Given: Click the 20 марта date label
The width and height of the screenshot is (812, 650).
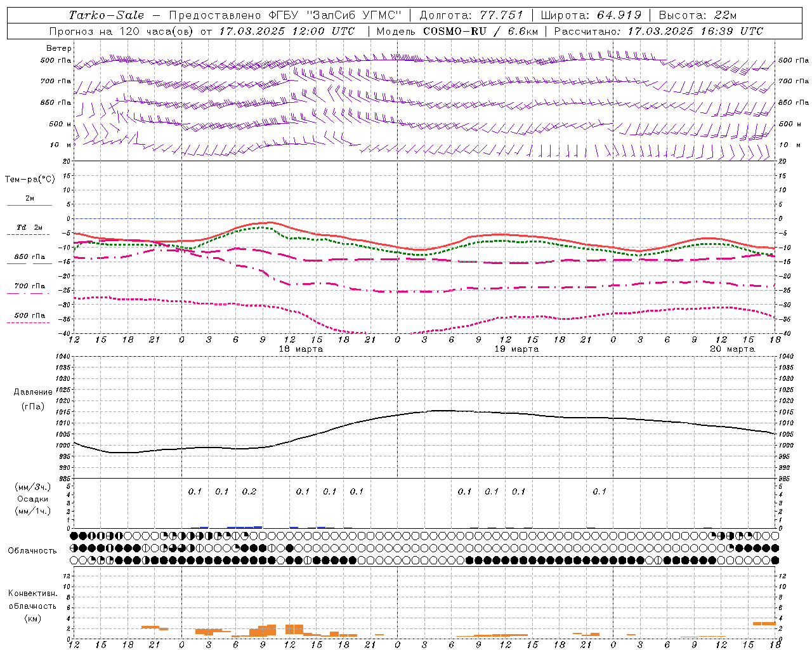Looking at the screenshot, I should 733,349.
